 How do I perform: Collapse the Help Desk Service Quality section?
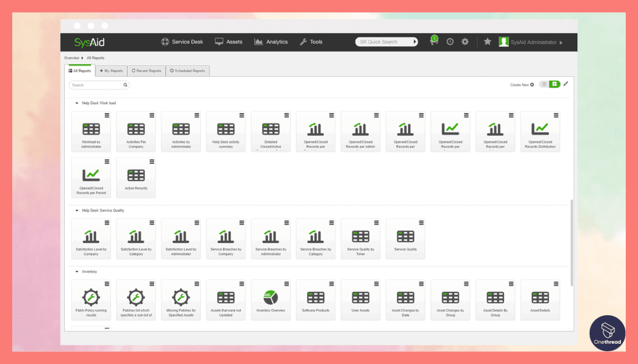(x=78, y=210)
